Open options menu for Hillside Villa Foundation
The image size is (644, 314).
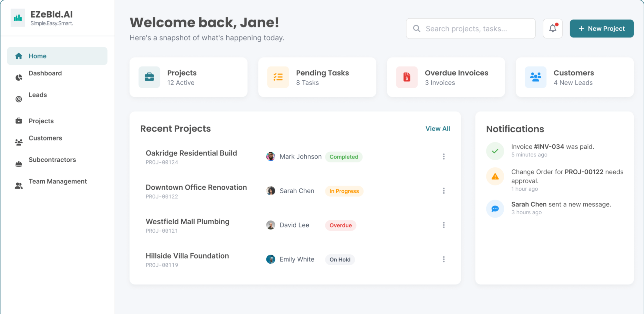click(x=444, y=259)
